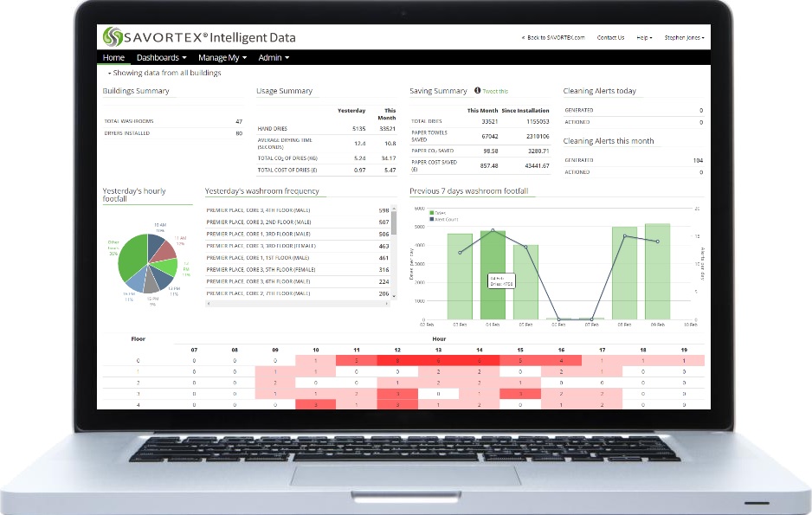Click the grey 15 PM pie slice
Viewport: 812px width, 515px height.
coord(151,281)
